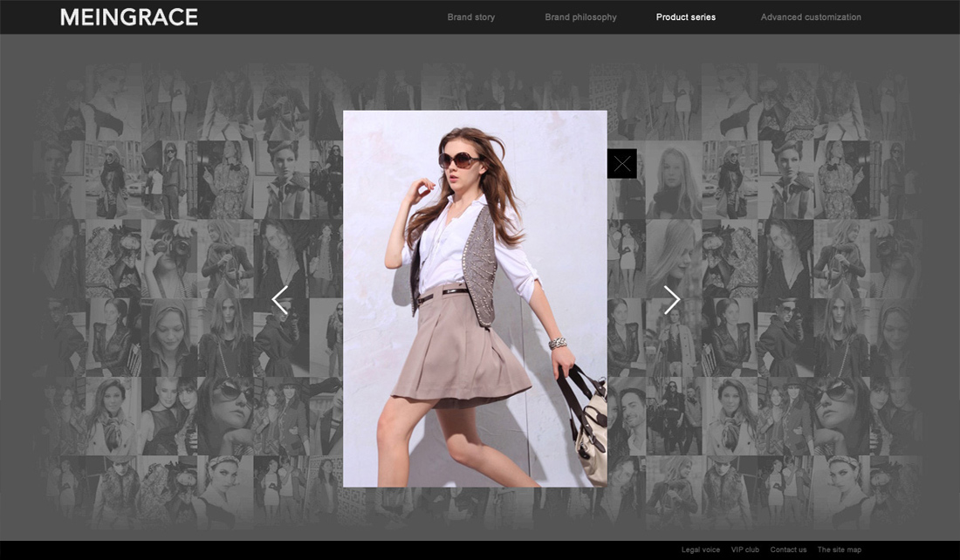Click the enlarged model photo in the center
Screen dimensions: 960x560
point(475,298)
